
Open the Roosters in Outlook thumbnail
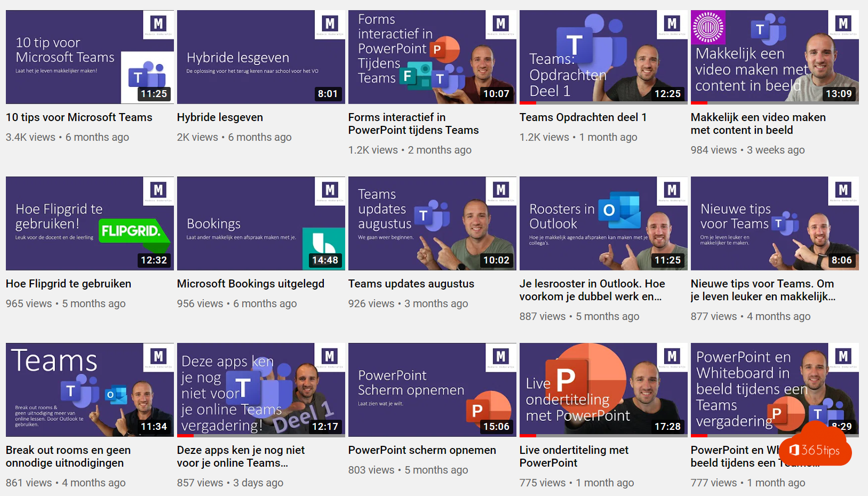603,223
